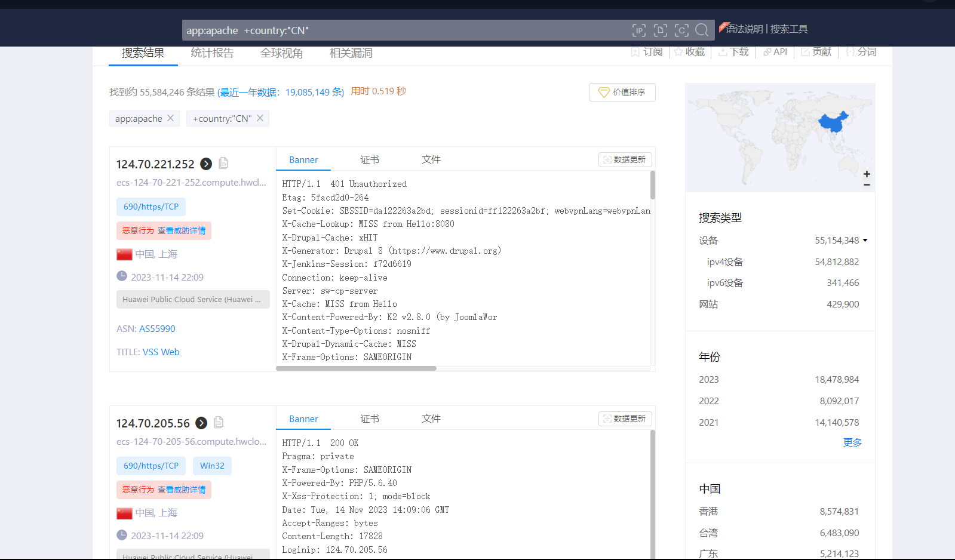Click the magnifier search icon
The height and width of the screenshot is (560, 955).
pos(702,30)
